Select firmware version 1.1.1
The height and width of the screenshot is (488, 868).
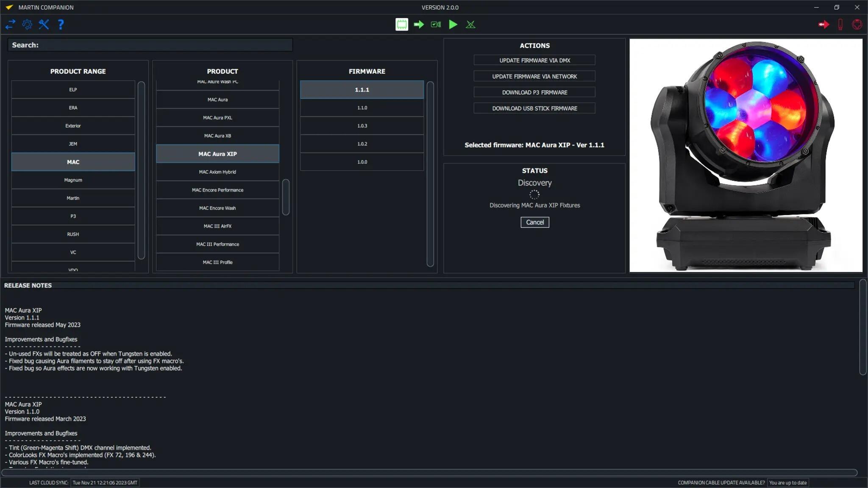click(362, 90)
